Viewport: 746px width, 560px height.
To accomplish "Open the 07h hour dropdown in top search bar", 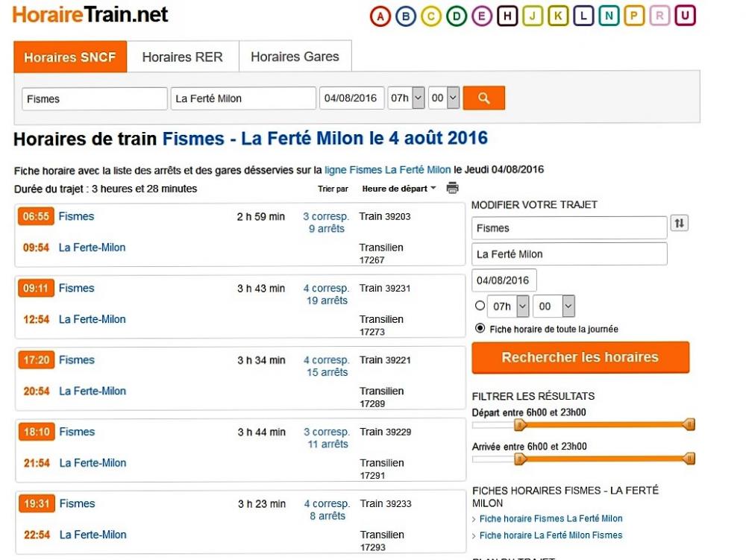I will (x=406, y=98).
